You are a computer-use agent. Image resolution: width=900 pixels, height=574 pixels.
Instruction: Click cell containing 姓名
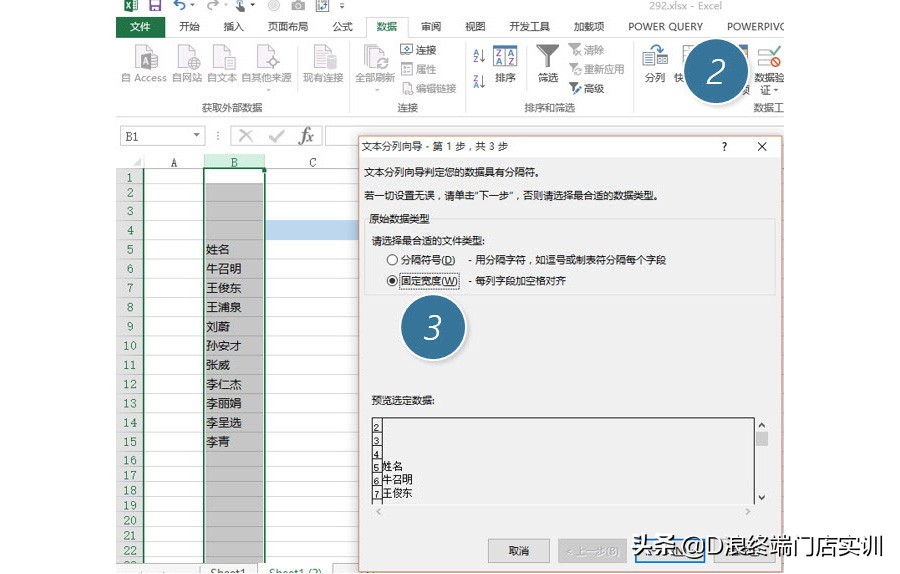coord(234,250)
